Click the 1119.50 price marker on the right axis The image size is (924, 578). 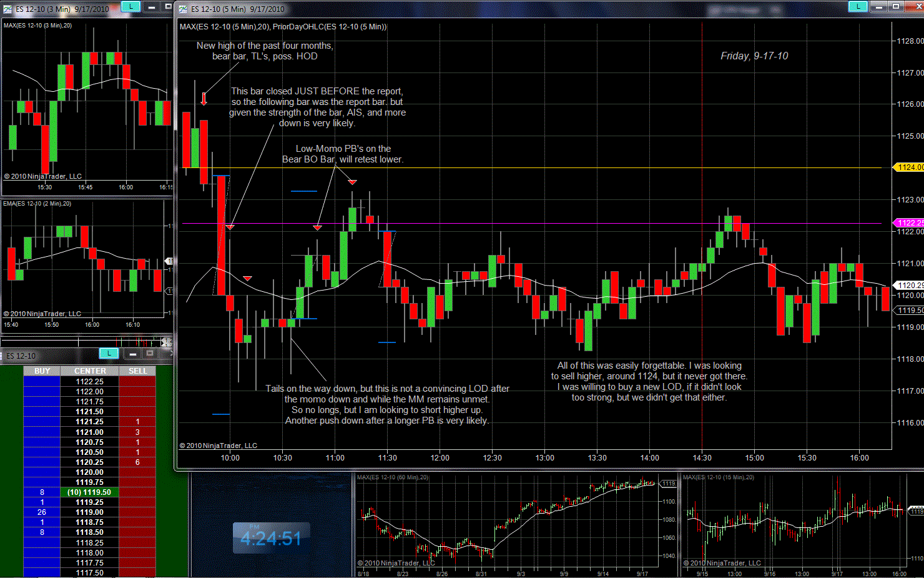(x=910, y=311)
